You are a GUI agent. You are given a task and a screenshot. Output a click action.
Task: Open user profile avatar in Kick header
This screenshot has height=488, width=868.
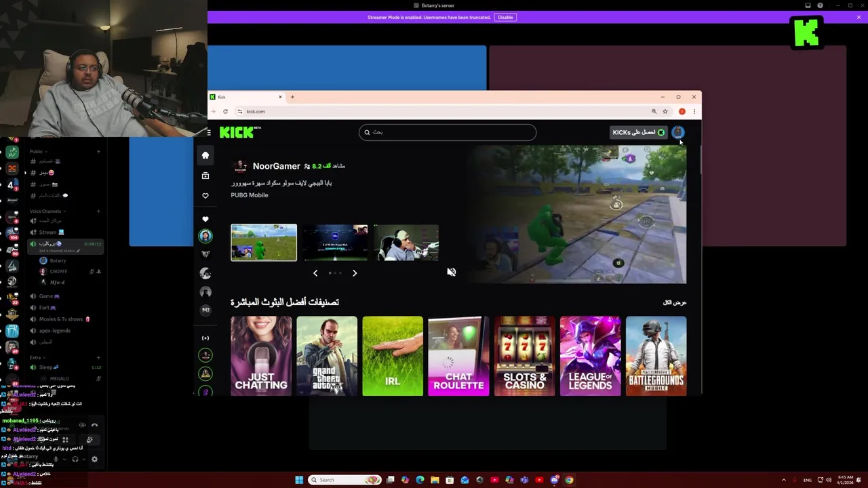(678, 132)
